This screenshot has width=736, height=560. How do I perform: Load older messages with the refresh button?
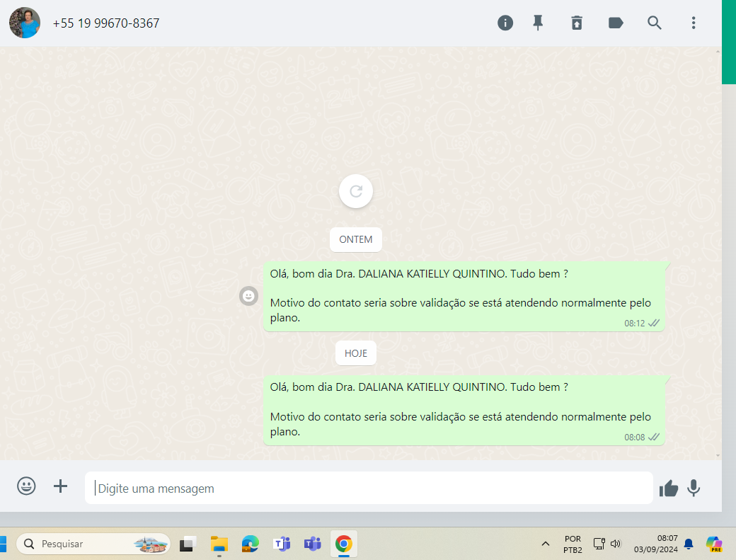[356, 191]
